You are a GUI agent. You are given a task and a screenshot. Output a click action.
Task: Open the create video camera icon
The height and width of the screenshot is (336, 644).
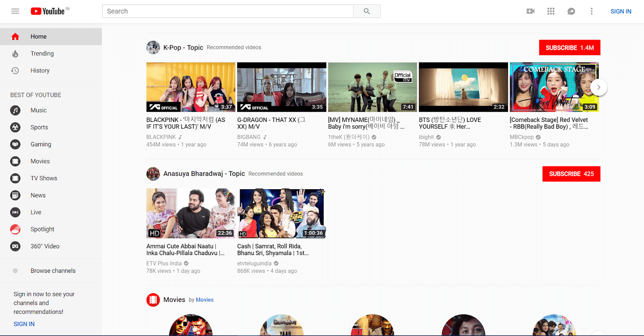click(x=530, y=11)
